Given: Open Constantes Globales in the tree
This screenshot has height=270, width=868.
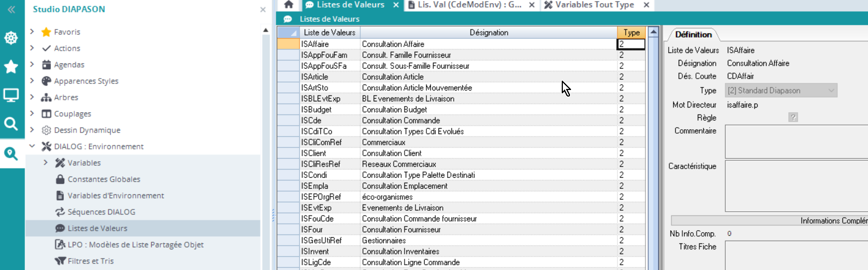Looking at the screenshot, I should (104, 179).
